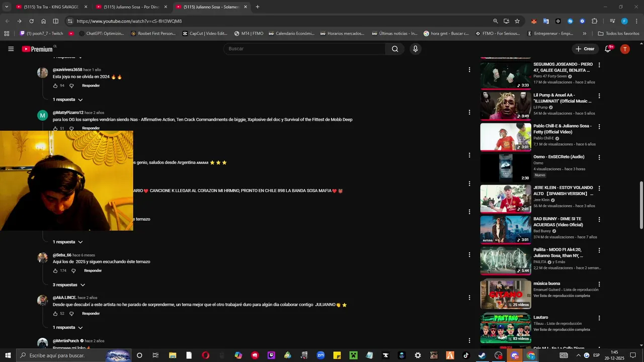The height and width of the screenshot is (362, 644).
Task: Like the comment by @Seba_66
Action: point(55,270)
